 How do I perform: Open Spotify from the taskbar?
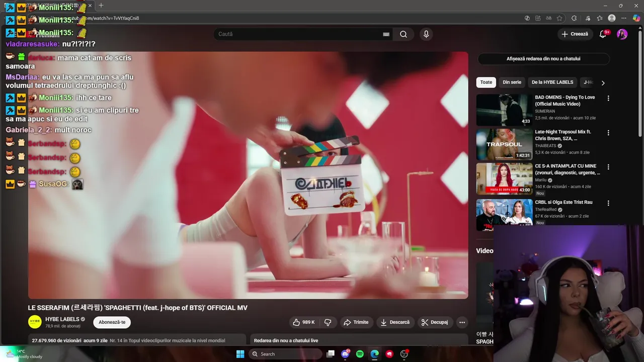pyautogui.click(x=360, y=354)
